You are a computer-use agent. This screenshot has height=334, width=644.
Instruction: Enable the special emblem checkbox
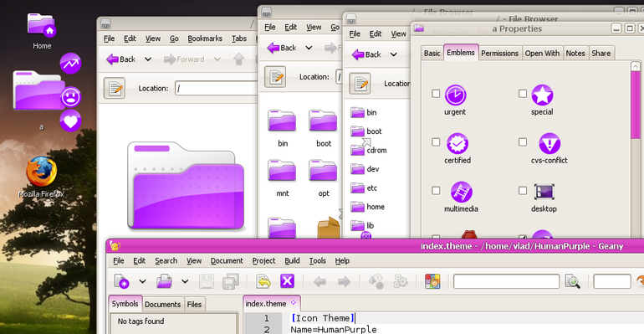point(523,94)
